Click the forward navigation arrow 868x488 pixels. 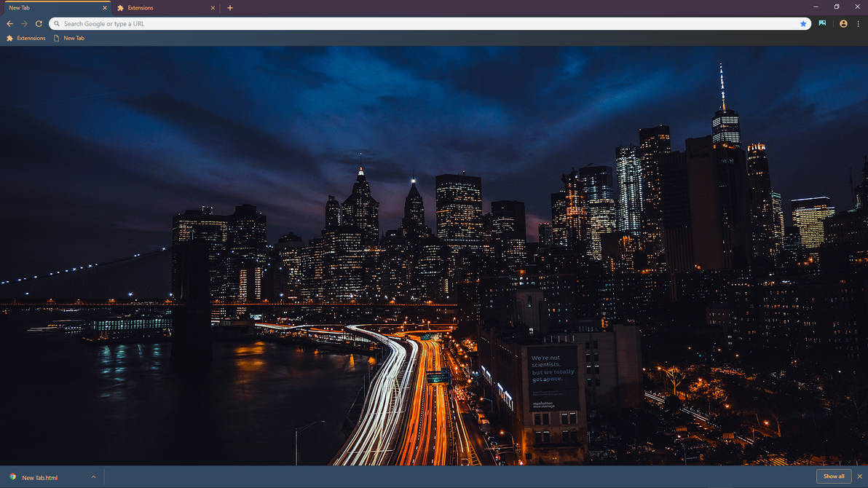[x=24, y=23]
